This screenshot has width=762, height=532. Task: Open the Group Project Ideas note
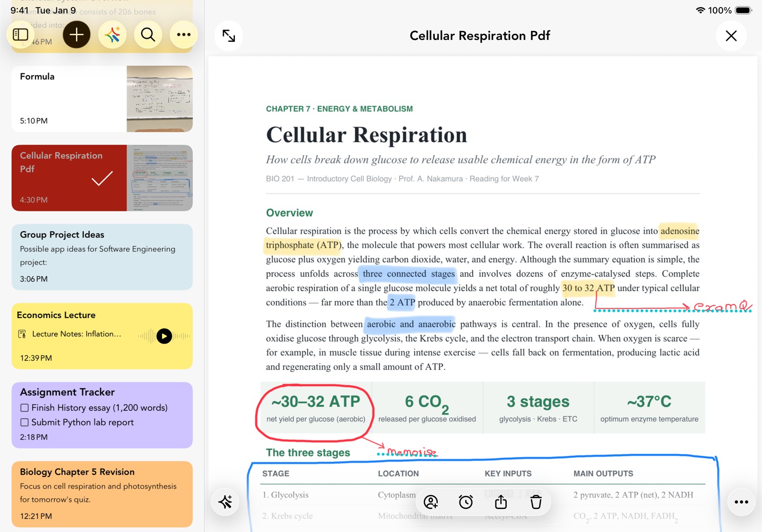click(102, 257)
